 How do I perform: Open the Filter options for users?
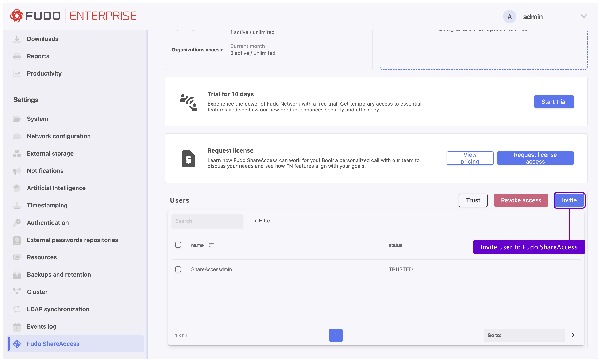[x=265, y=221]
